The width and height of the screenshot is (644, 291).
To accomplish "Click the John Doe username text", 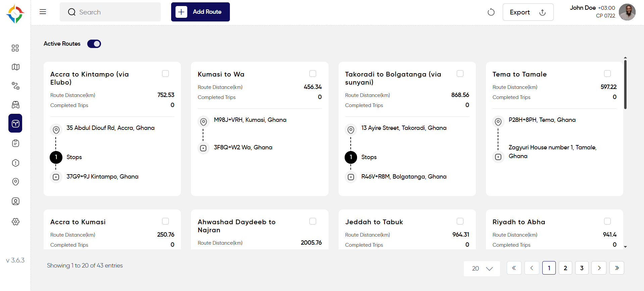I will click(x=583, y=8).
